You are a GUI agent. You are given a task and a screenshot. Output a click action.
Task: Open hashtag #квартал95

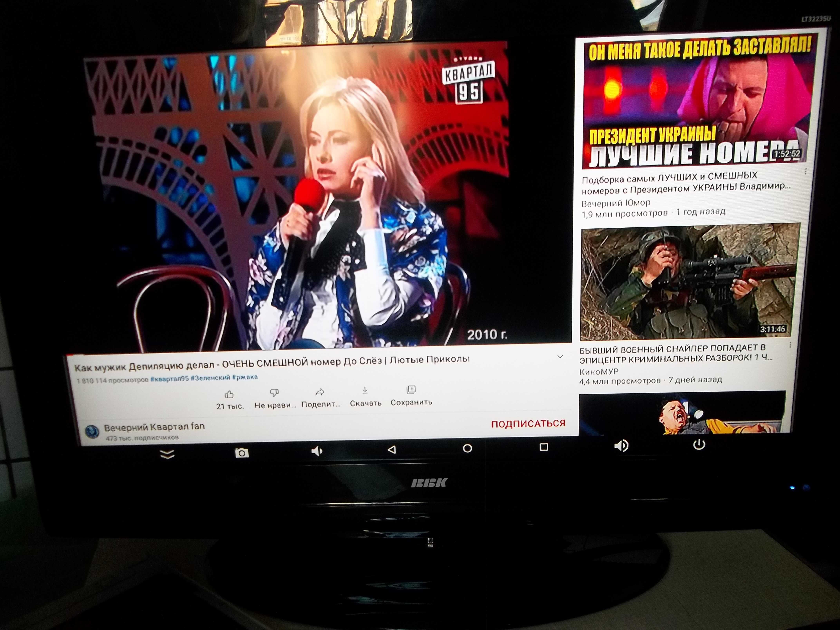[169, 379]
